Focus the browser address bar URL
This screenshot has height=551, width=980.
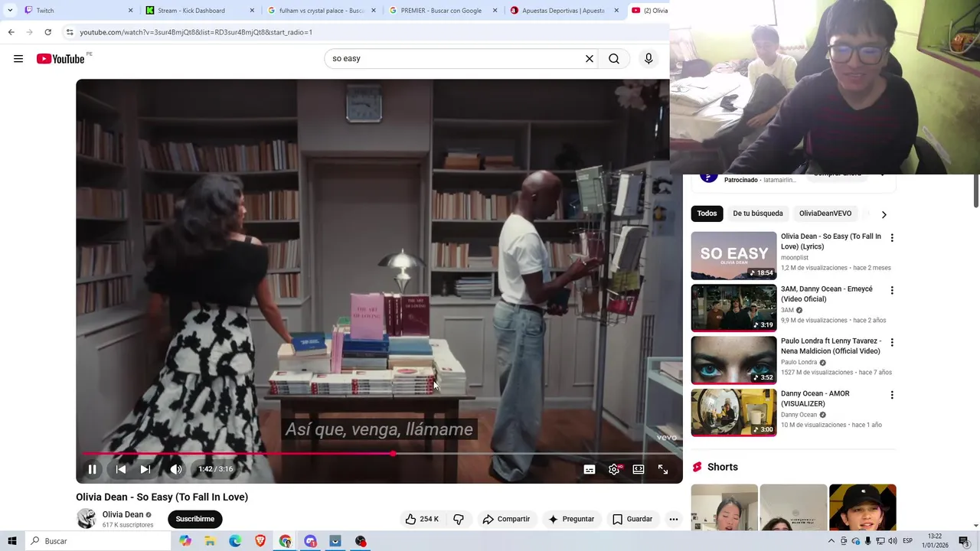195,32
